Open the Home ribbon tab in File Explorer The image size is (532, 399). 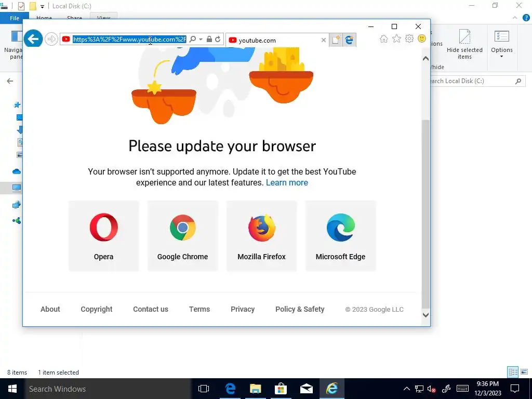click(44, 18)
